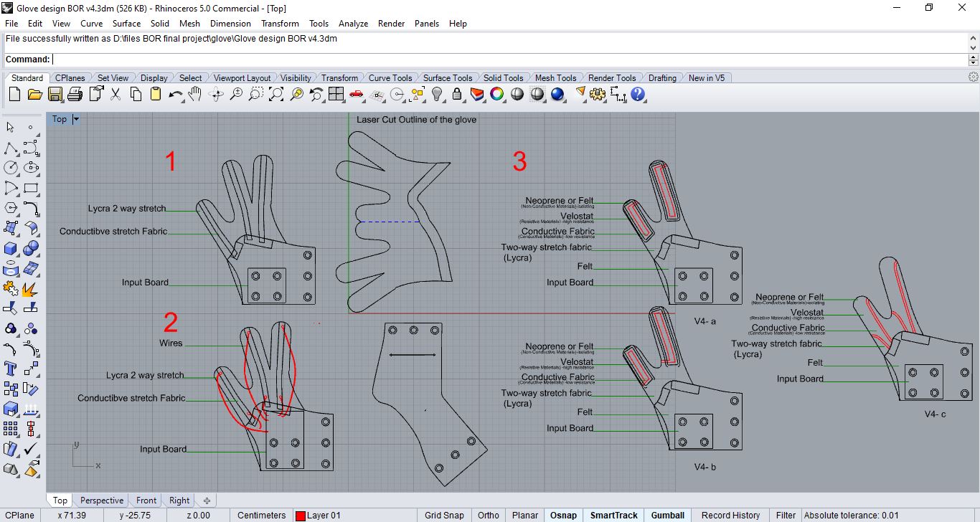
Task: Add a new viewport tab with plus button
Action: pos(207,500)
